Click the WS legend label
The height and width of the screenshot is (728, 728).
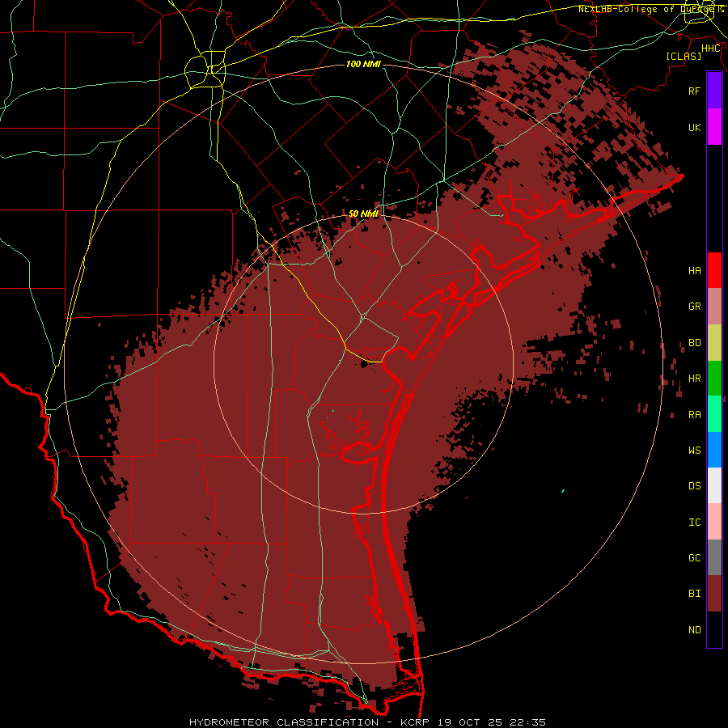pyautogui.click(x=695, y=450)
